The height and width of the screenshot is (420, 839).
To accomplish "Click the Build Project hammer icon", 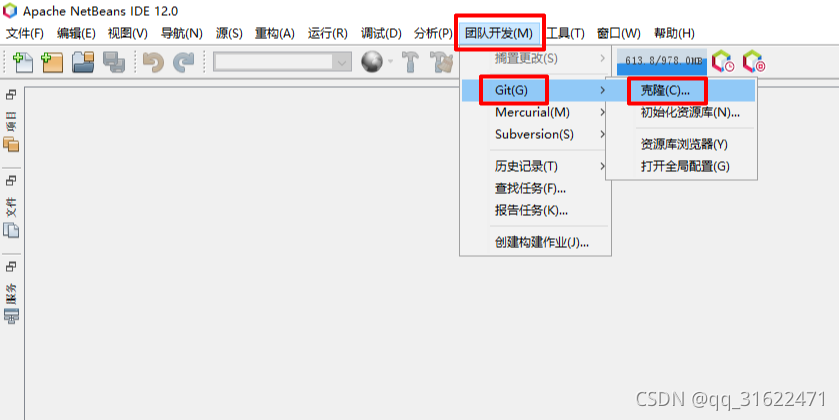I will pos(410,62).
